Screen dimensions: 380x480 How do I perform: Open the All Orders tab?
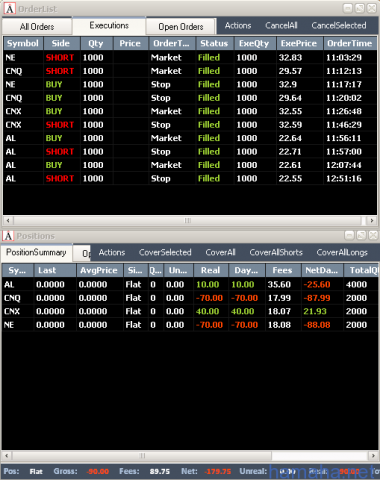click(x=37, y=26)
